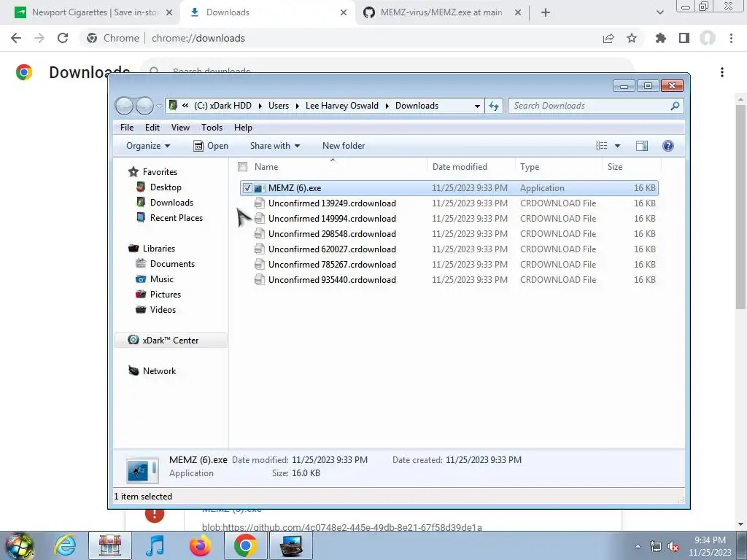Image resolution: width=747 pixels, height=560 pixels.
Task: Switch to the Newport Cigarettes tab
Action: pyautogui.click(x=93, y=12)
